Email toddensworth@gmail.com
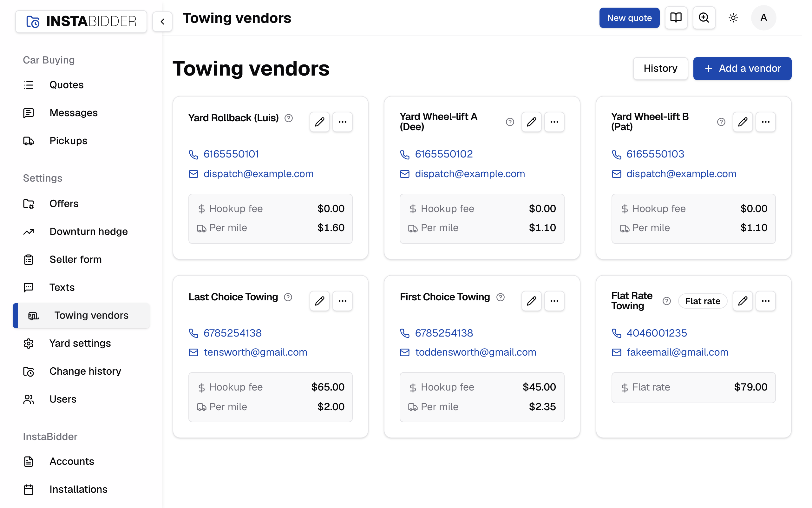This screenshot has width=812, height=508. [475, 352]
